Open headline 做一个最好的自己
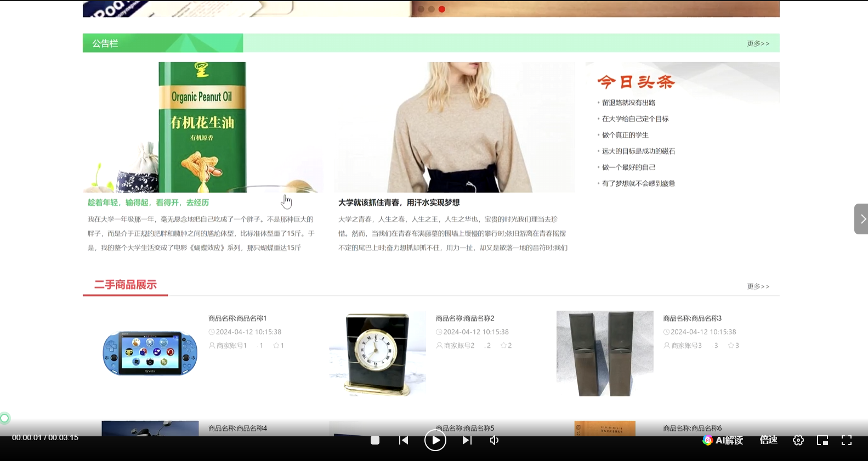The width and height of the screenshot is (868, 461). 629,167
